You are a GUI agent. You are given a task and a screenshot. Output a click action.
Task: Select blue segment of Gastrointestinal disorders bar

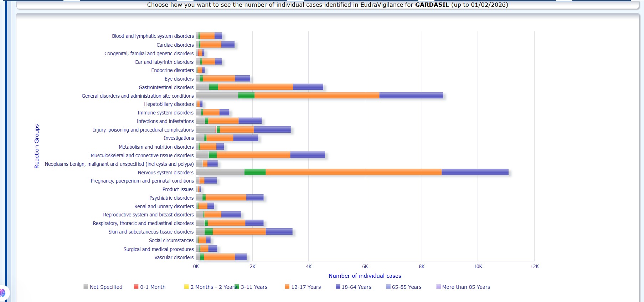[308, 87]
